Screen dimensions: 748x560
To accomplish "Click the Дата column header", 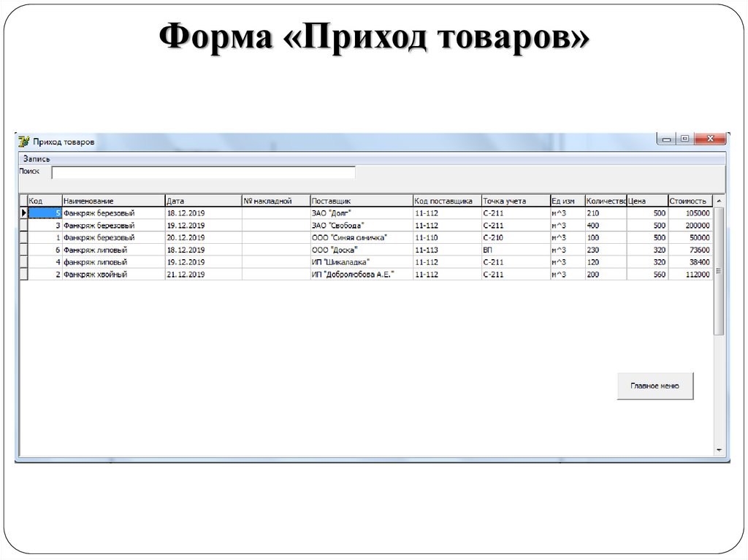I will pos(204,201).
